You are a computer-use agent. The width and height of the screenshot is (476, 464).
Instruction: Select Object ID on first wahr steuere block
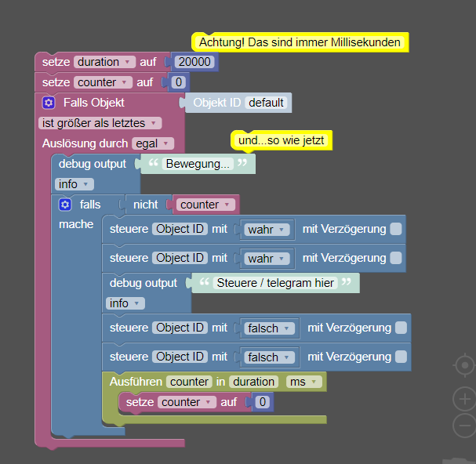pos(180,229)
